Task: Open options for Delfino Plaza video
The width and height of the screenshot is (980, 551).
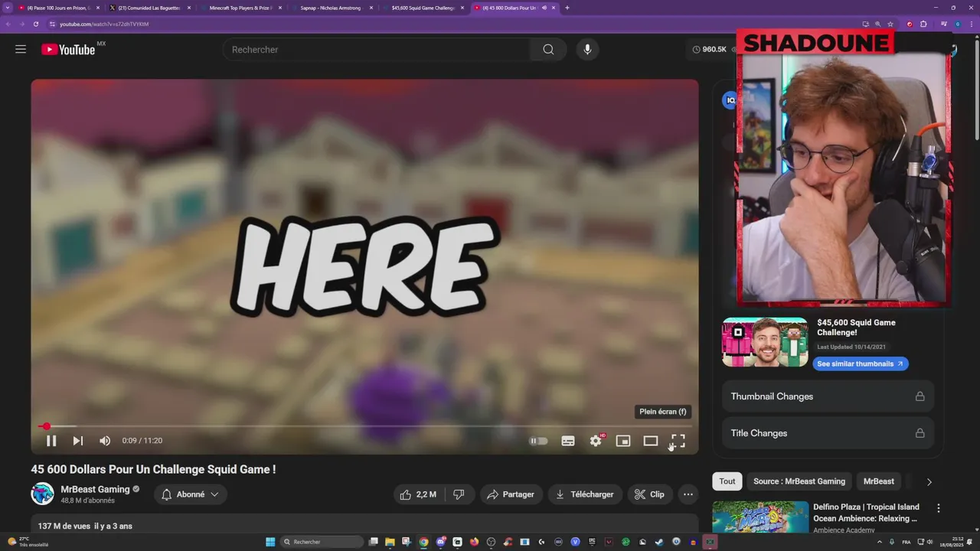Action: point(939,508)
